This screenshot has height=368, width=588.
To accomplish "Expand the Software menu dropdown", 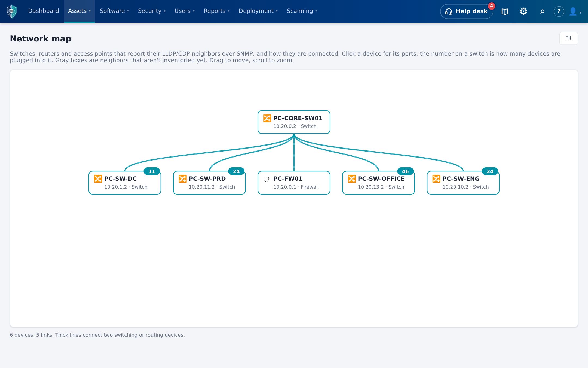I will (x=114, y=11).
